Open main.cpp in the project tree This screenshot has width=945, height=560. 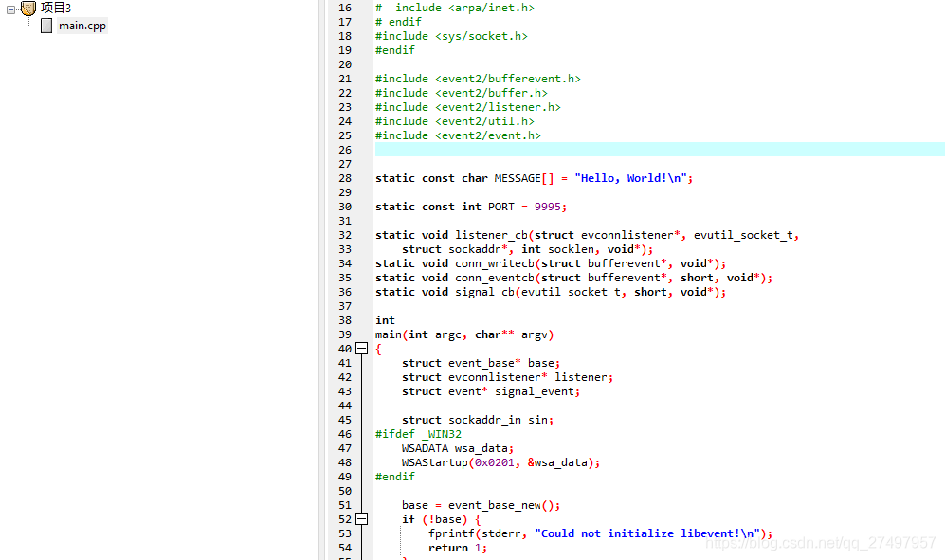point(82,26)
